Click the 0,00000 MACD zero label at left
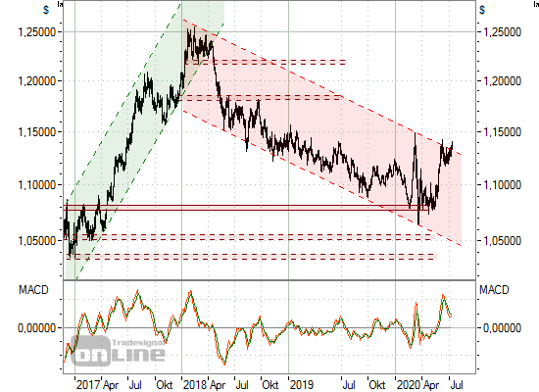The width and height of the screenshot is (539, 392). [37, 327]
